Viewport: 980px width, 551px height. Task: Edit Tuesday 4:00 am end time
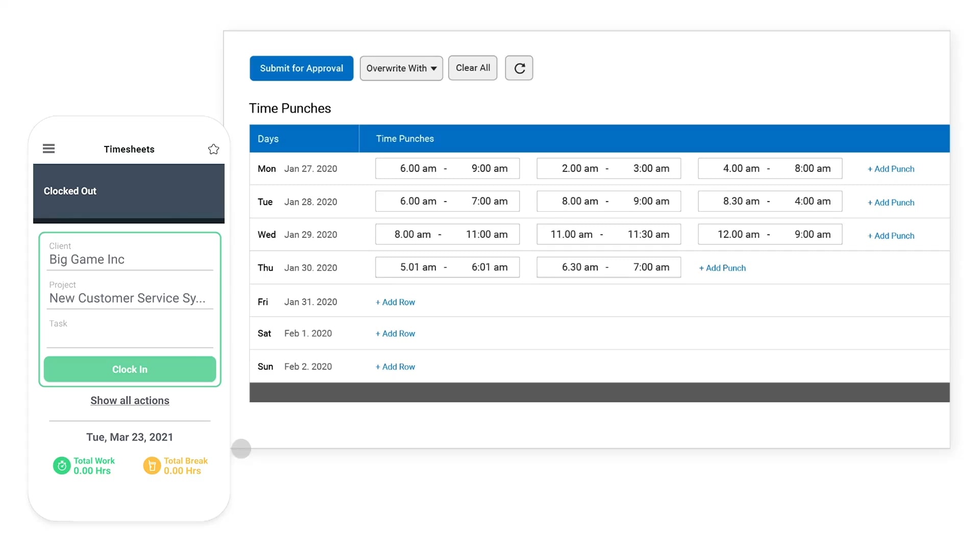pyautogui.click(x=813, y=201)
